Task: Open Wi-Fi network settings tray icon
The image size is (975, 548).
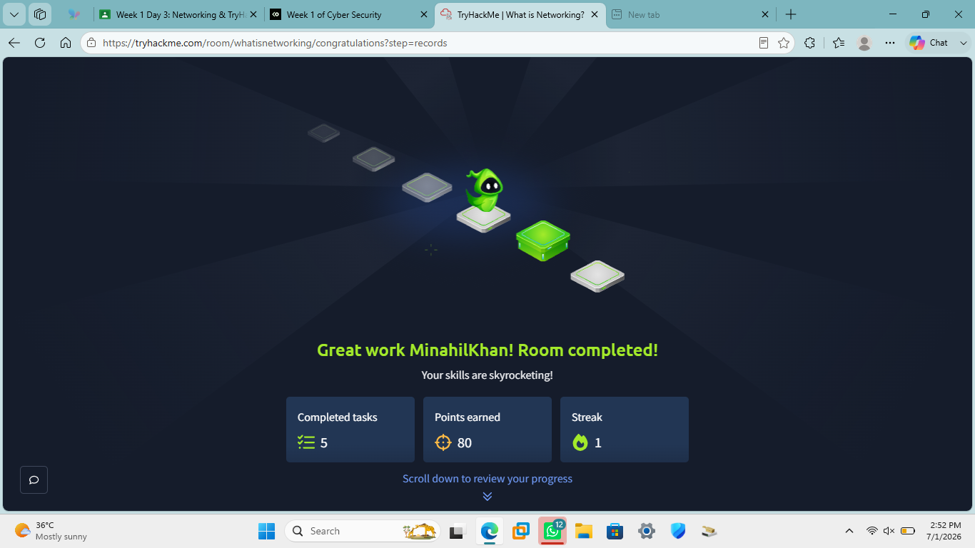Action: [872, 531]
